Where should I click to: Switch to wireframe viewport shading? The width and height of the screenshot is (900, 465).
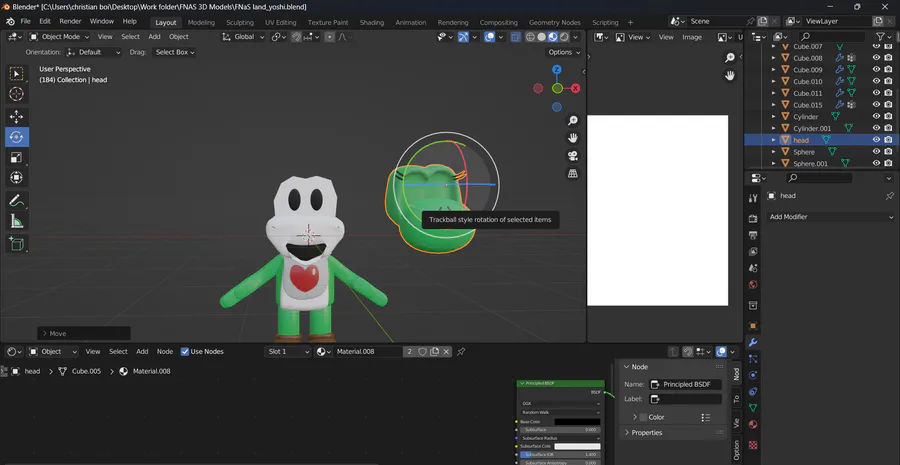point(530,37)
